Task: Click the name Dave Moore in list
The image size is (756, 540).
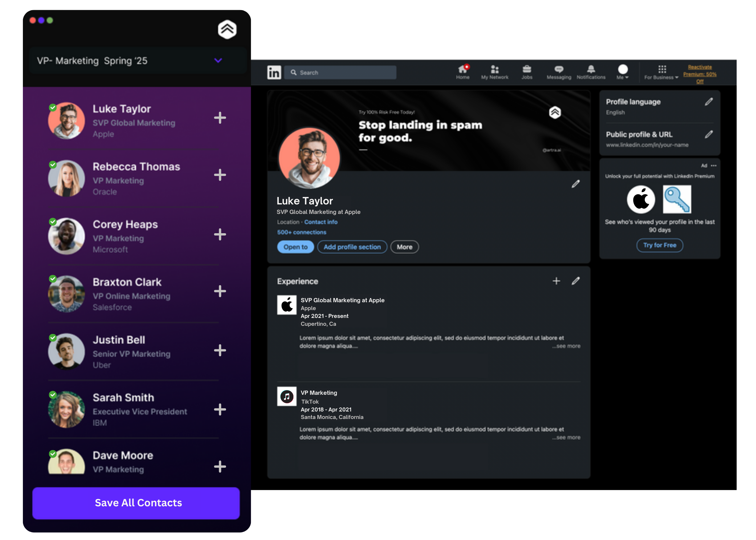Action: (x=123, y=456)
